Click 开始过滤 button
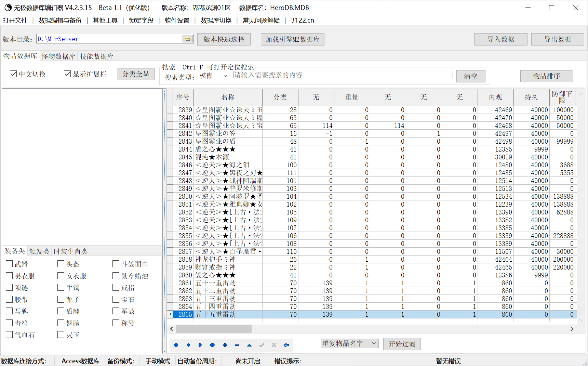The height and width of the screenshot is (366, 588). [402, 344]
